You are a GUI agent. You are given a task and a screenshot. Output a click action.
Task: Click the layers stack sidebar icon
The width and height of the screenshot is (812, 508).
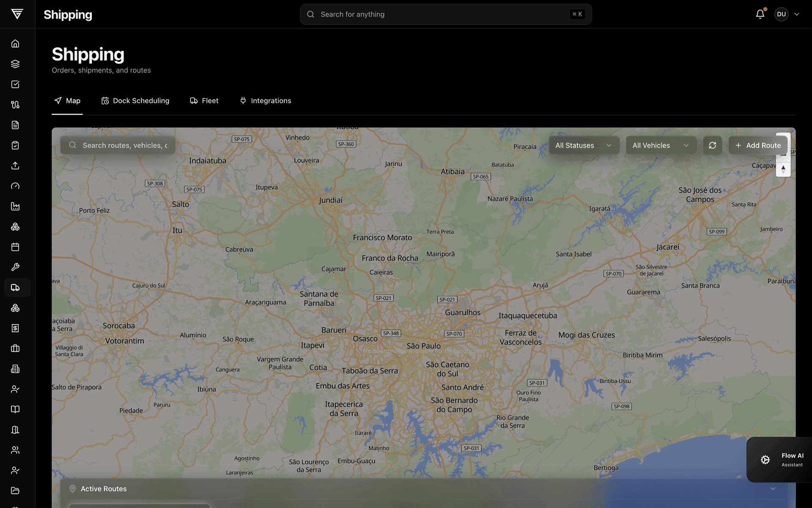15,64
